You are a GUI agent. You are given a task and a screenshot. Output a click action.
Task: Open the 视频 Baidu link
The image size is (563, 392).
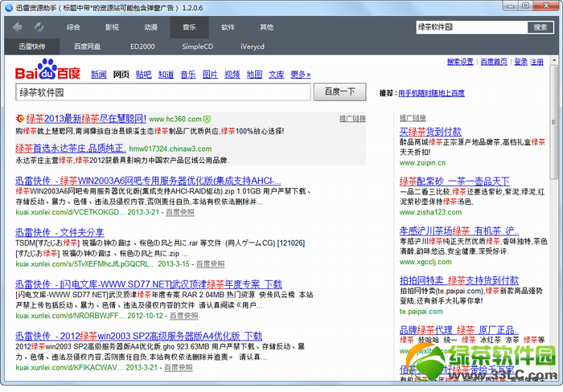point(232,74)
